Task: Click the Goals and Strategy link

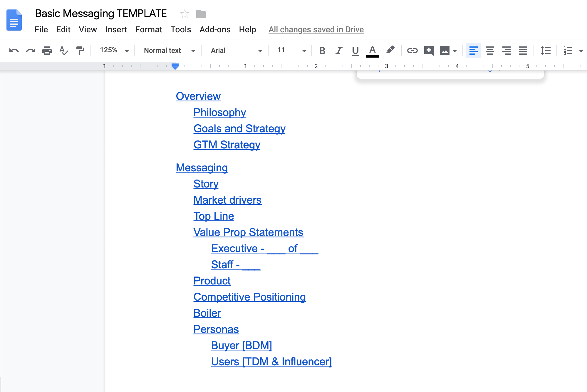Action: 239,128
